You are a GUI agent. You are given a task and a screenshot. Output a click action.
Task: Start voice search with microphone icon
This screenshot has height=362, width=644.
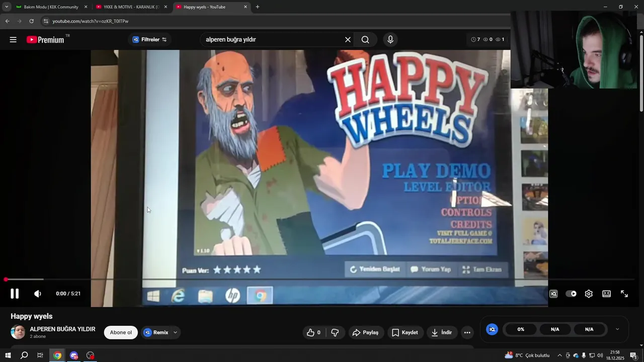[390, 40]
